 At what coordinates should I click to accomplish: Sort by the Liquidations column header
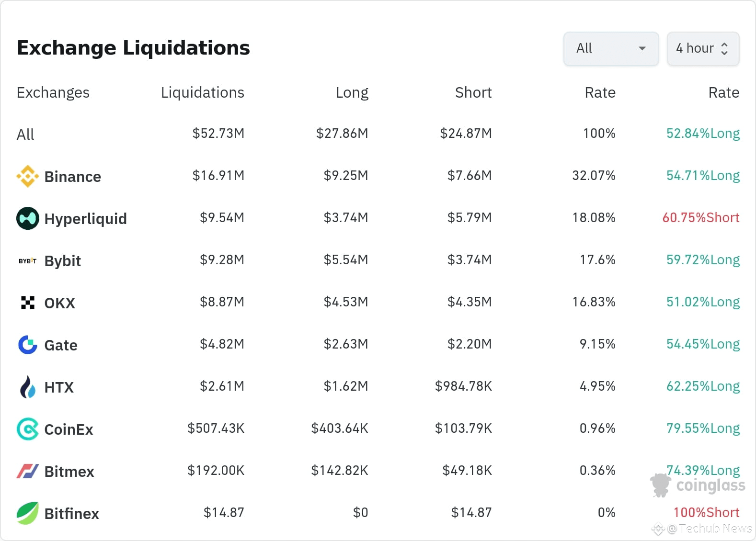(202, 92)
